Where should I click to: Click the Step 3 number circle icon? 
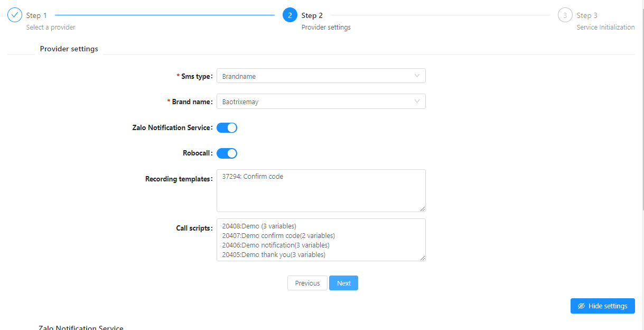click(x=565, y=15)
